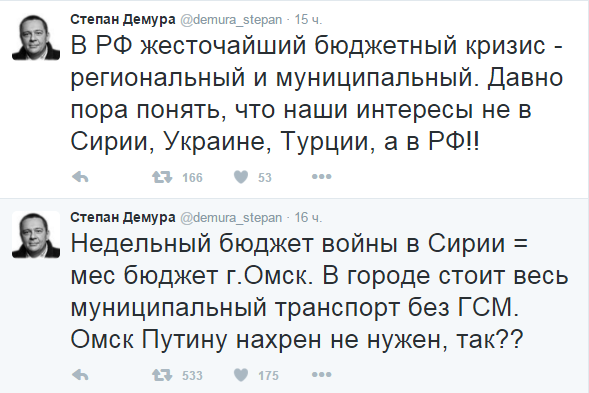The width and height of the screenshot is (589, 393).
Task: Retweet the tweet with 533 retweets
Action: pos(162,375)
